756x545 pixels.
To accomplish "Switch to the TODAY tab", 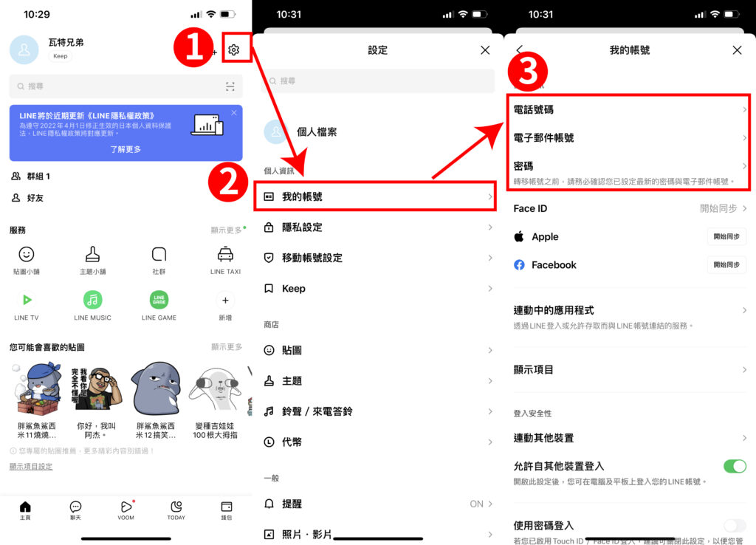I will [176, 510].
